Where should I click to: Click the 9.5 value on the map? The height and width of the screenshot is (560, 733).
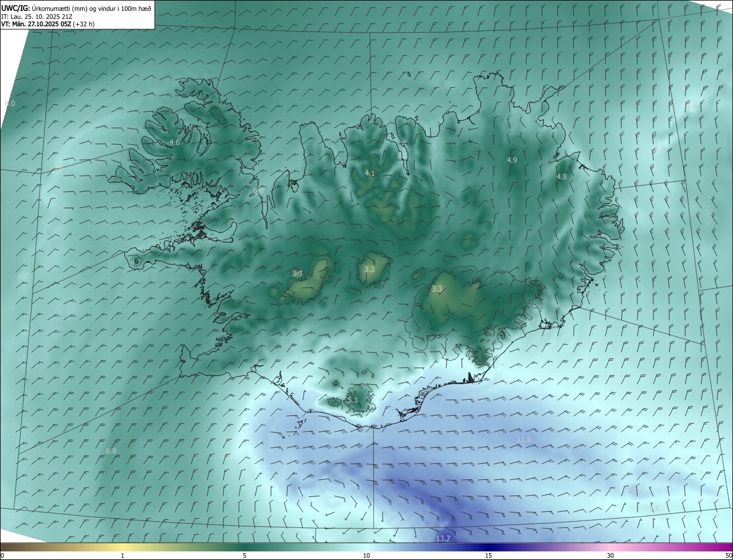[x=653, y=508]
